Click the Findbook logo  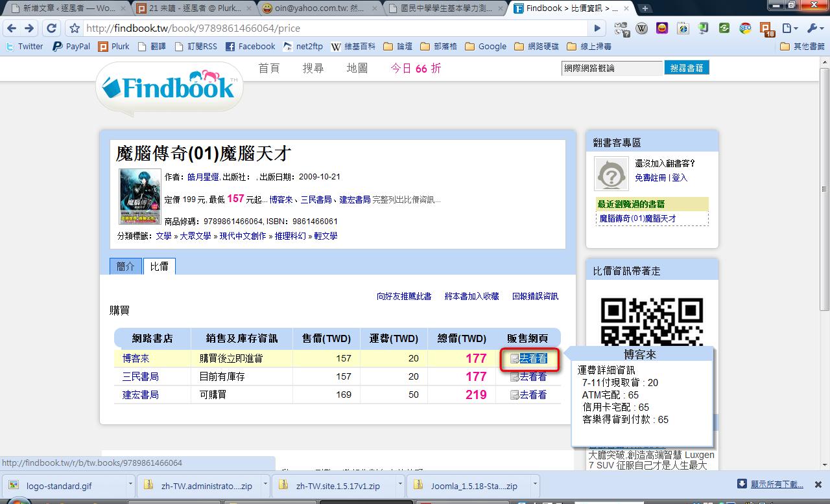tap(169, 89)
